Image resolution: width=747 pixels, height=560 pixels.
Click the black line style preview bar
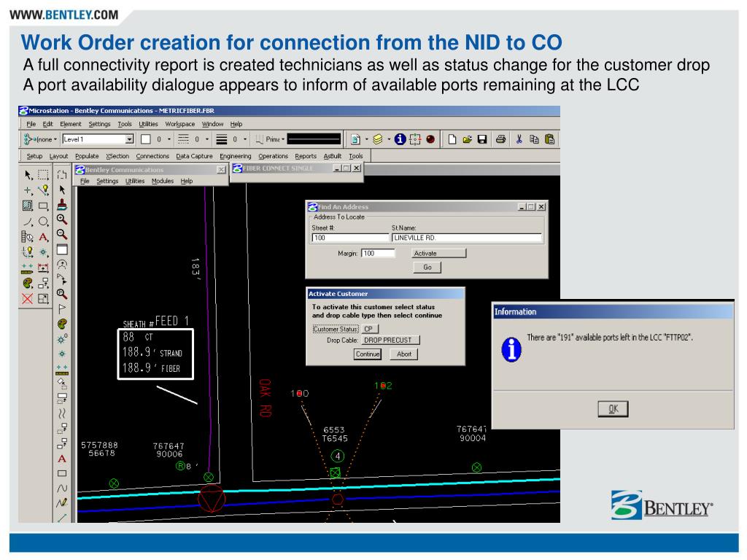point(314,139)
